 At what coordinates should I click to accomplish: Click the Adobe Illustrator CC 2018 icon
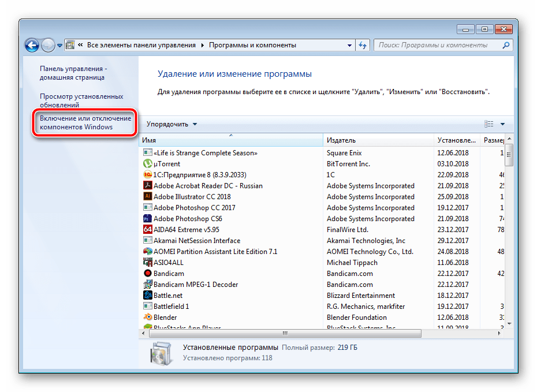(x=147, y=197)
